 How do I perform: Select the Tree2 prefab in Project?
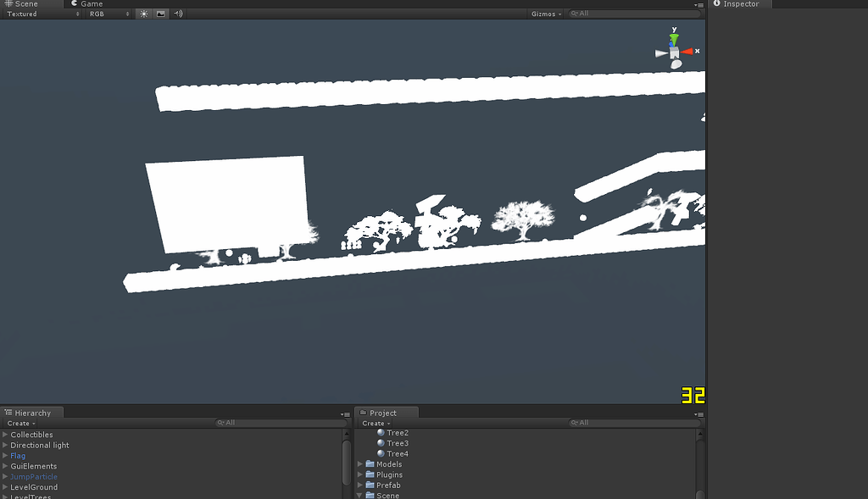[397, 432]
